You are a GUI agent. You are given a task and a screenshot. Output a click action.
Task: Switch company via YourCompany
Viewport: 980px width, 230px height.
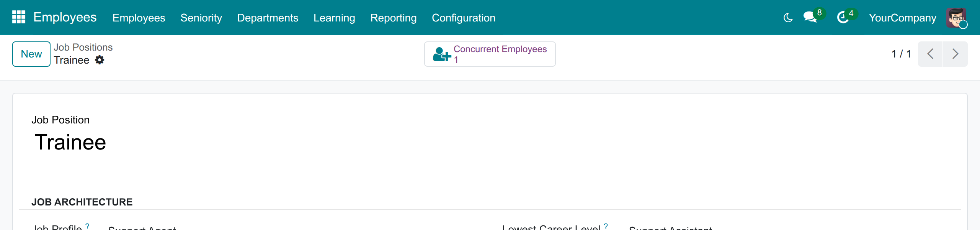pyautogui.click(x=902, y=18)
